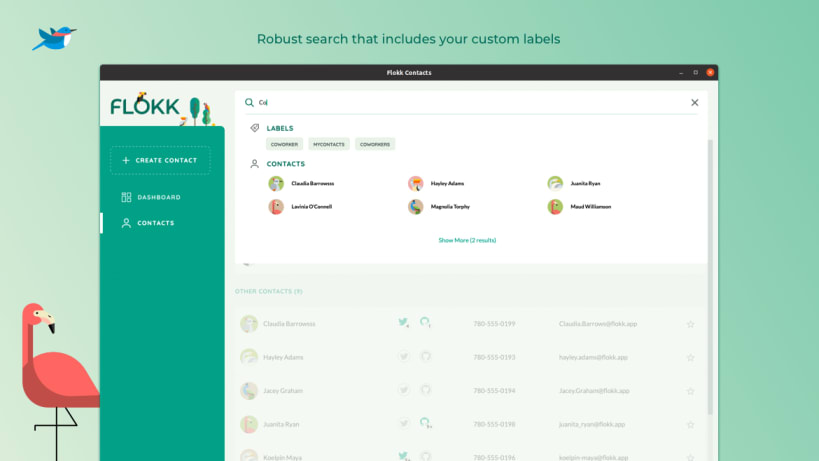The width and height of the screenshot is (819, 461).
Task: Click email hayley.adams@flokk.app
Action: pyautogui.click(x=593, y=357)
